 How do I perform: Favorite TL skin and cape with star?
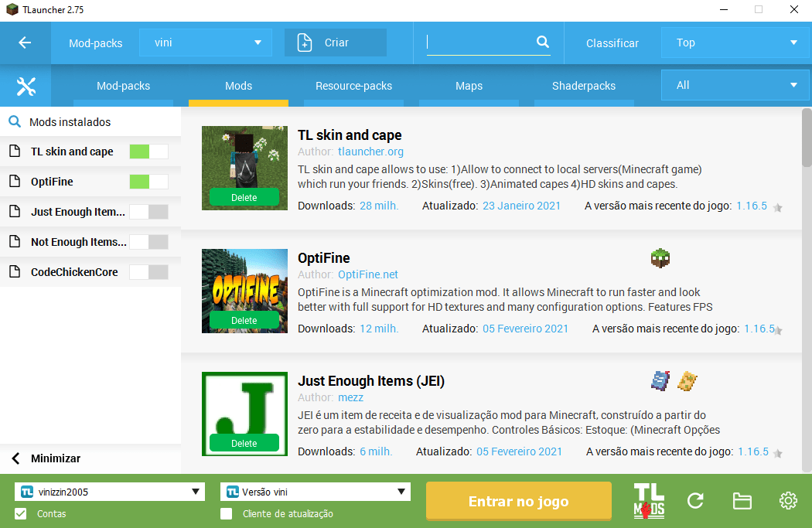(x=777, y=208)
